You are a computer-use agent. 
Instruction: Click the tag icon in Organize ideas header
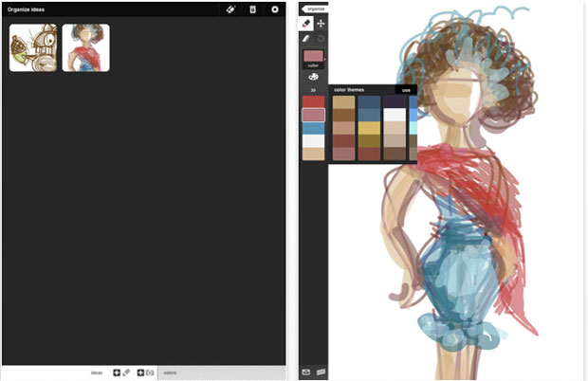click(x=230, y=9)
